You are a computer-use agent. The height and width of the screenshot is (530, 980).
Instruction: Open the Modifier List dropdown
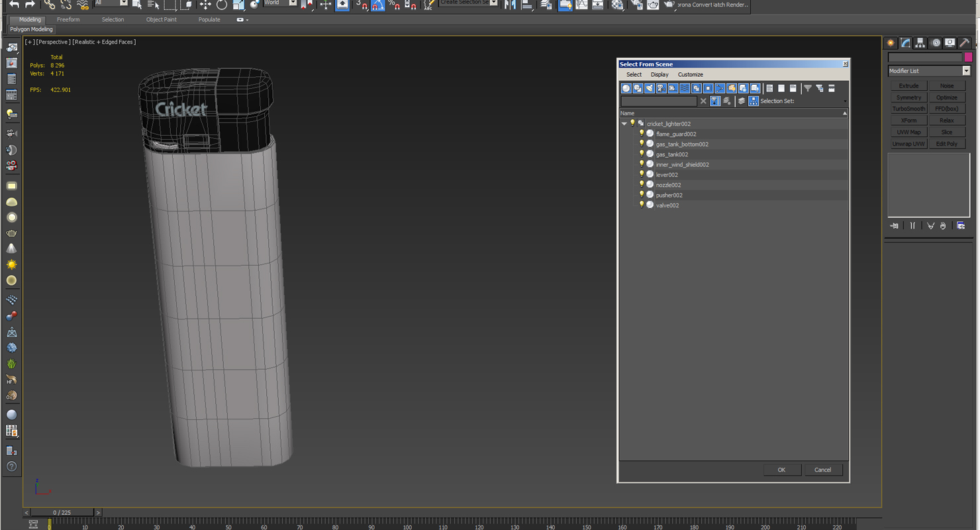click(929, 71)
